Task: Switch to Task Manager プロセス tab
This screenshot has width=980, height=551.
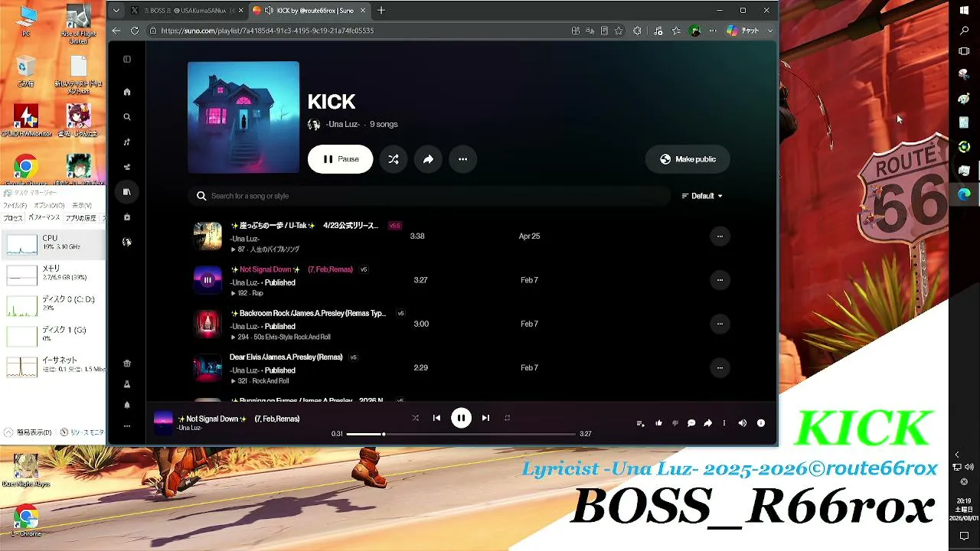Action: pyautogui.click(x=13, y=218)
